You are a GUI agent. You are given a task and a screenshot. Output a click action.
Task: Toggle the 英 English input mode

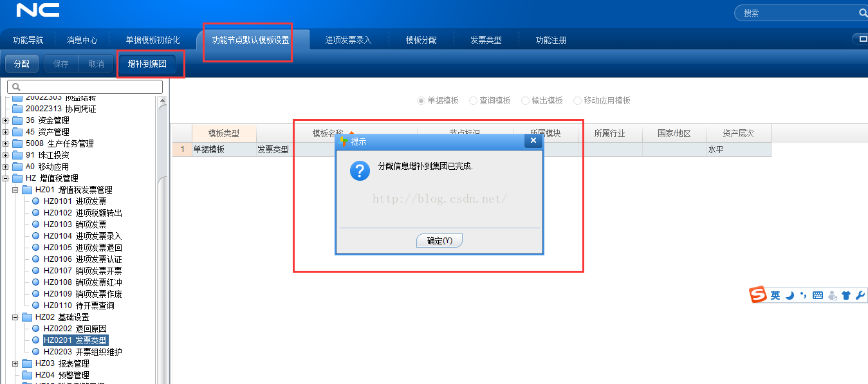click(x=775, y=295)
